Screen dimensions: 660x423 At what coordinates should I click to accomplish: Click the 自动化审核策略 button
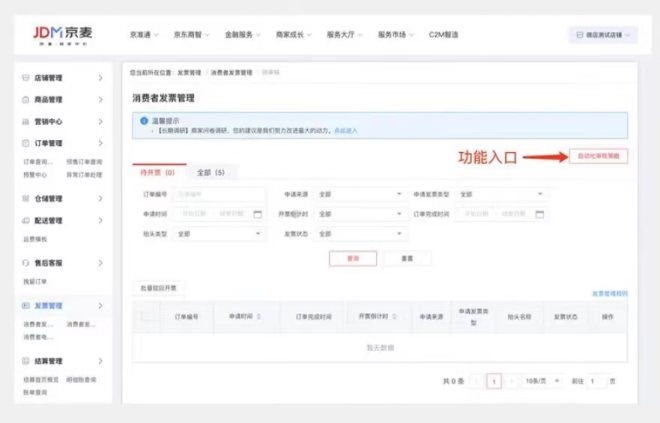pos(597,157)
